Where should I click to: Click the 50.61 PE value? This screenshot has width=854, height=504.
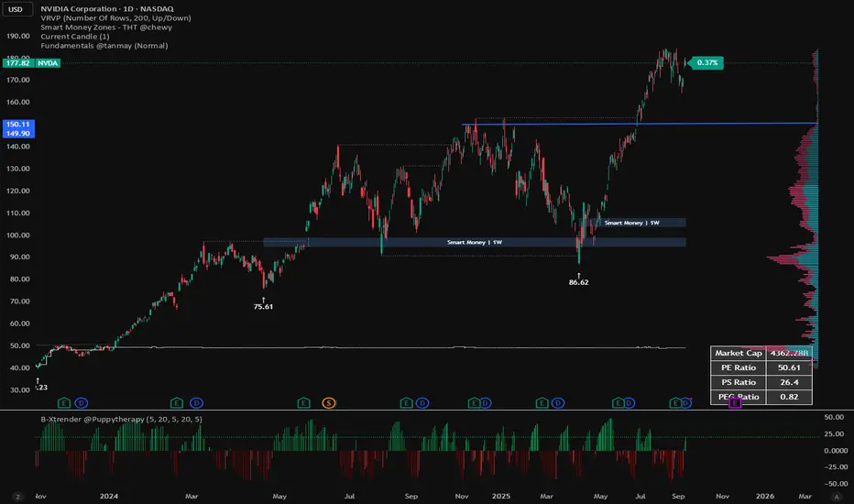coord(789,367)
